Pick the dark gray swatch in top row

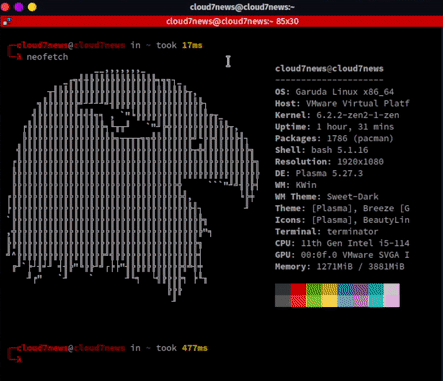point(283,289)
